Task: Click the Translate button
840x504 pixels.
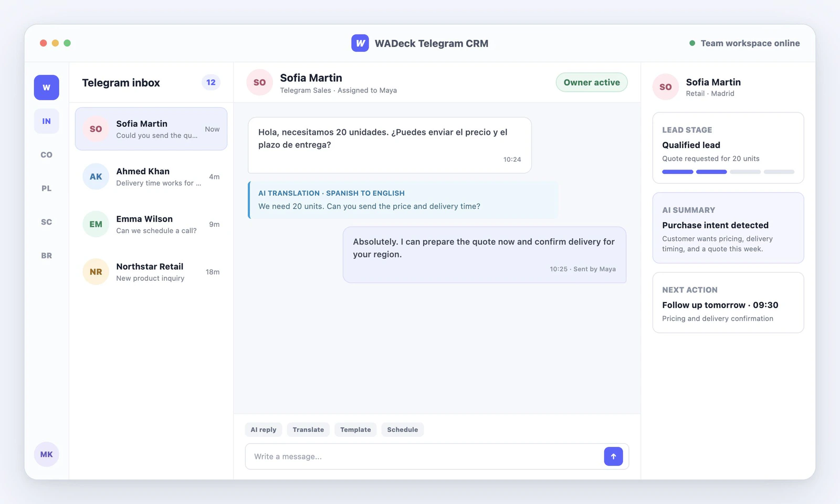Action: (308, 429)
